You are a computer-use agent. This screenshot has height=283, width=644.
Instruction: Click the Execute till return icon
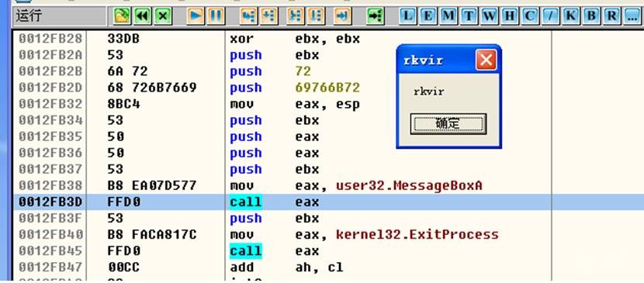click(x=342, y=16)
